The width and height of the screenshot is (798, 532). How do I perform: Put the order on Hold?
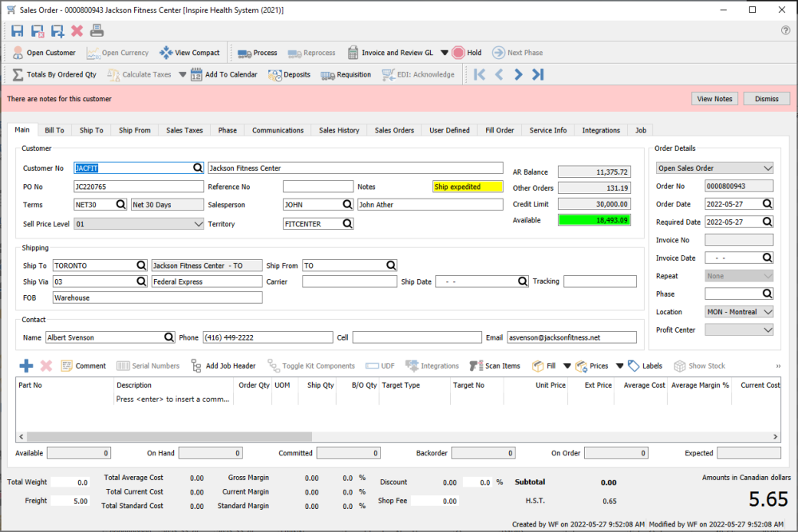pos(467,53)
